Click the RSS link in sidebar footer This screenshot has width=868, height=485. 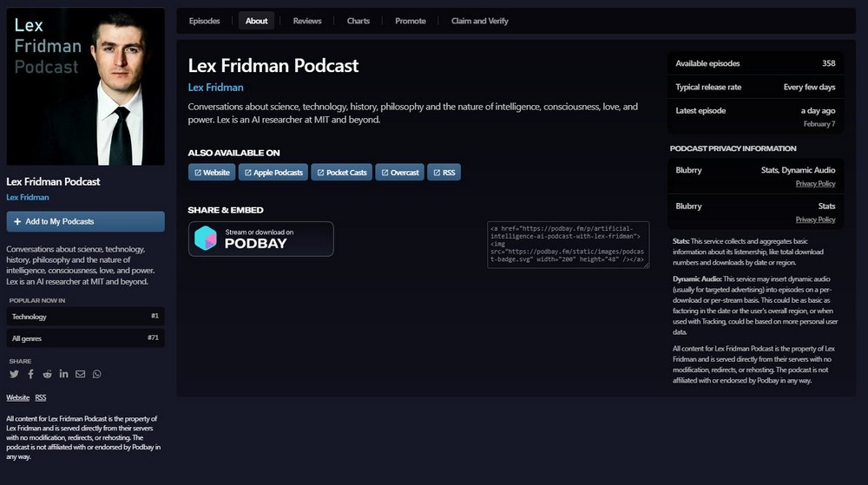tap(41, 397)
